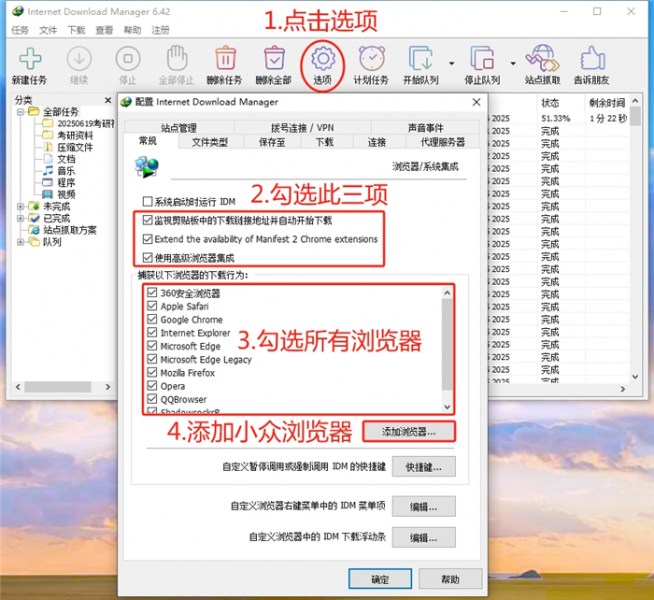The width and height of the screenshot is (654, 600).
Task: Click 编辑 for IDM download floating bar
Action: (424, 538)
